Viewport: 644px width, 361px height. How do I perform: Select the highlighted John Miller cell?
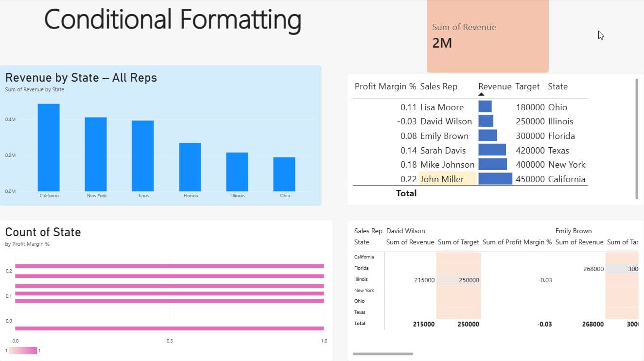point(448,179)
